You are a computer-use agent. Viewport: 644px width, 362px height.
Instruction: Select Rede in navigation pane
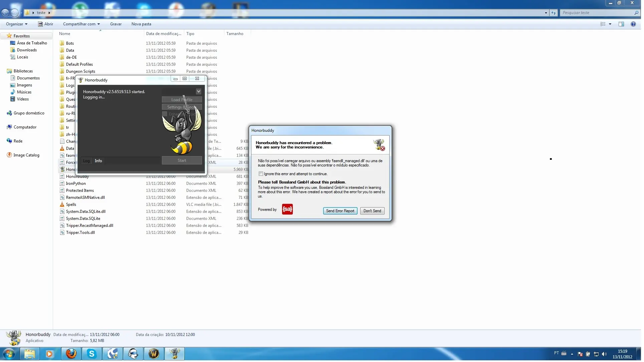point(18,141)
